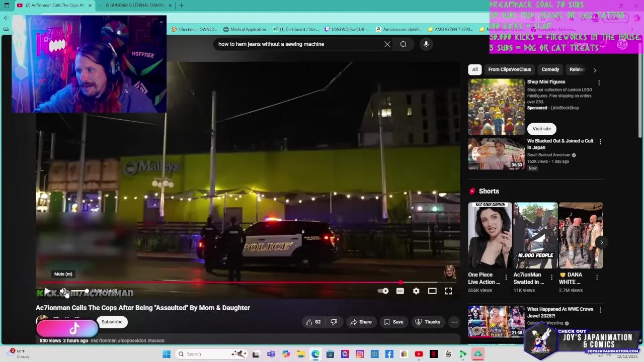Switch to theater mode

pos(432,291)
